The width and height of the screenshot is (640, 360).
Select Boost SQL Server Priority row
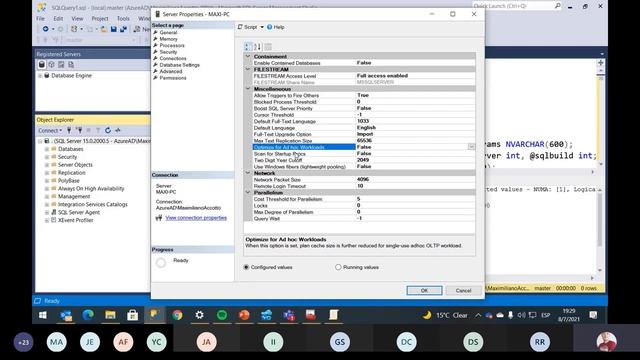[x=364, y=108]
